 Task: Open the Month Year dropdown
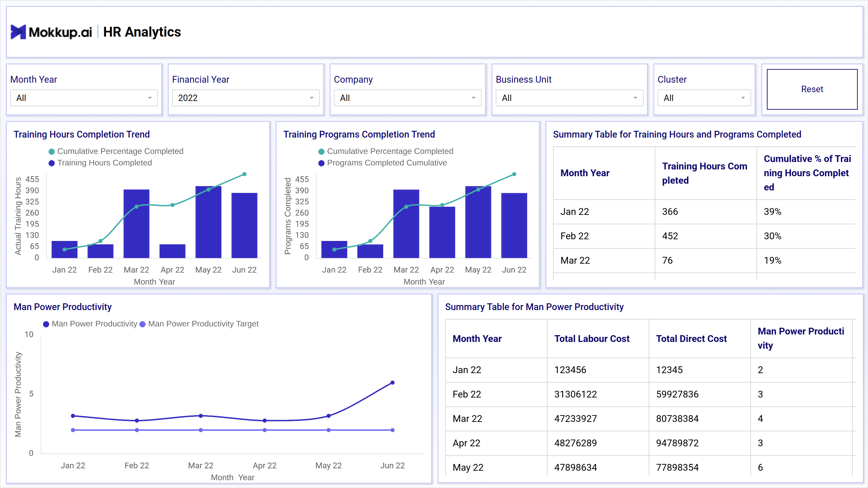pyautogui.click(x=84, y=98)
